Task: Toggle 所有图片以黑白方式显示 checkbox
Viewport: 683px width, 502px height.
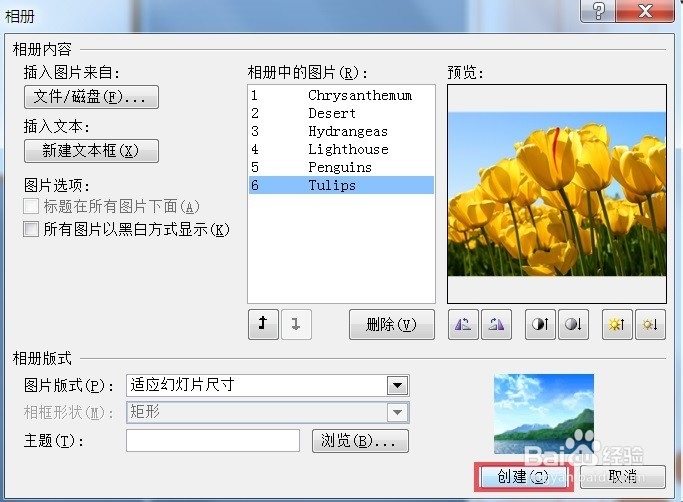Action: coord(31,229)
